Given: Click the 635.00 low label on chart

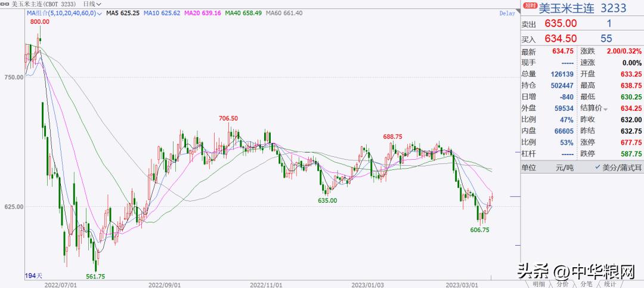Looking at the screenshot, I should click(327, 200).
